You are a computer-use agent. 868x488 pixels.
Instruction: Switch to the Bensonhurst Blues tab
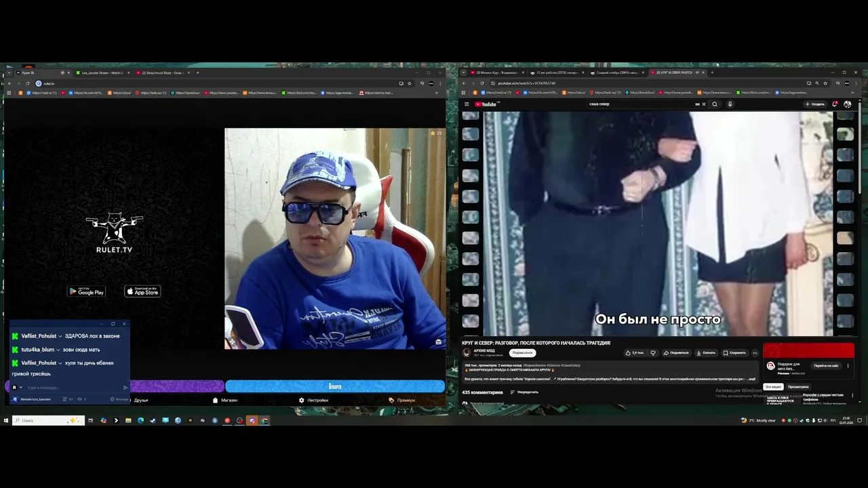point(163,73)
